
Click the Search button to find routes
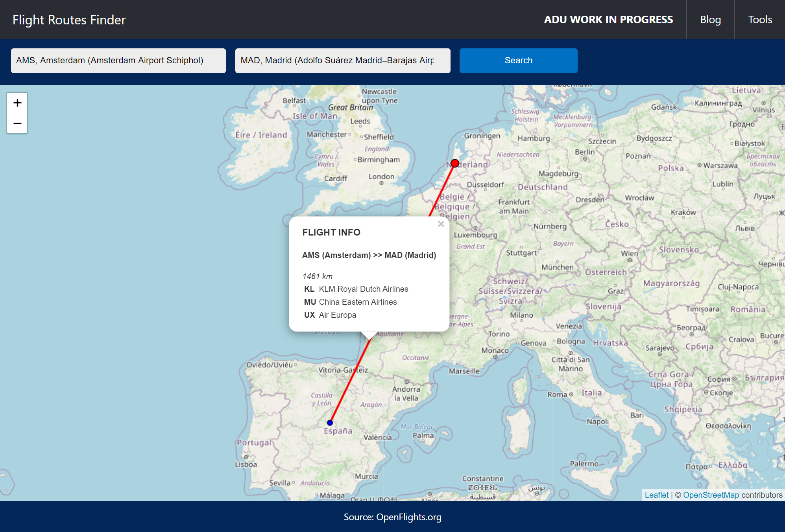(517, 60)
